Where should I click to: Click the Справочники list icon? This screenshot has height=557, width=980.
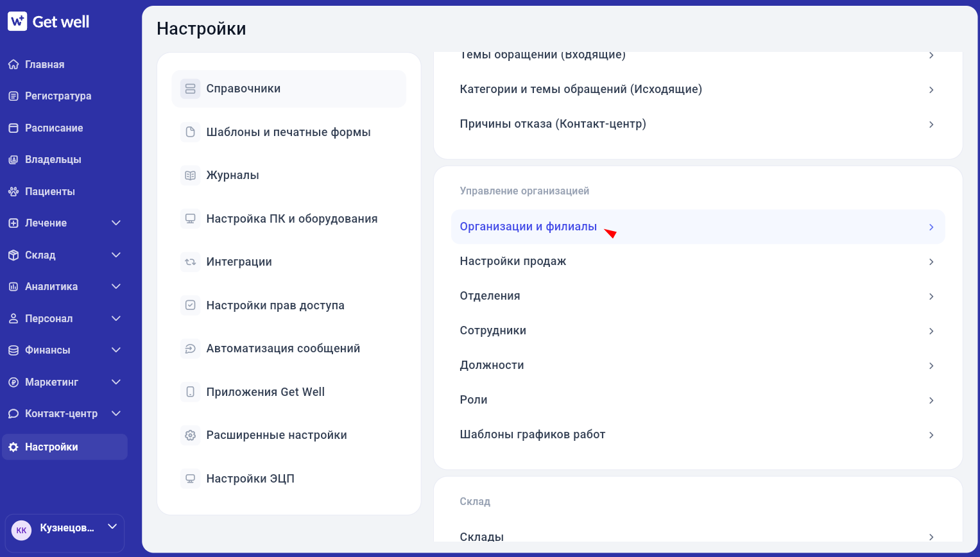(x=191, y=89)
